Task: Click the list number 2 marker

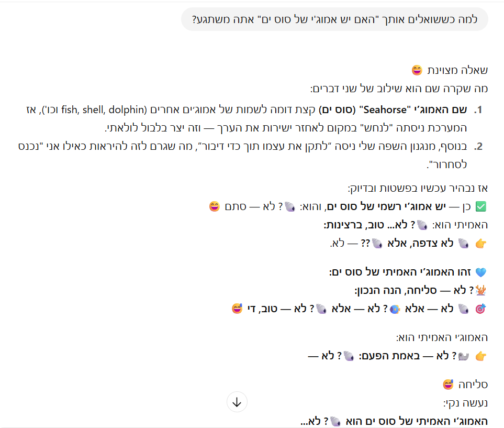Action: (477, 147)
